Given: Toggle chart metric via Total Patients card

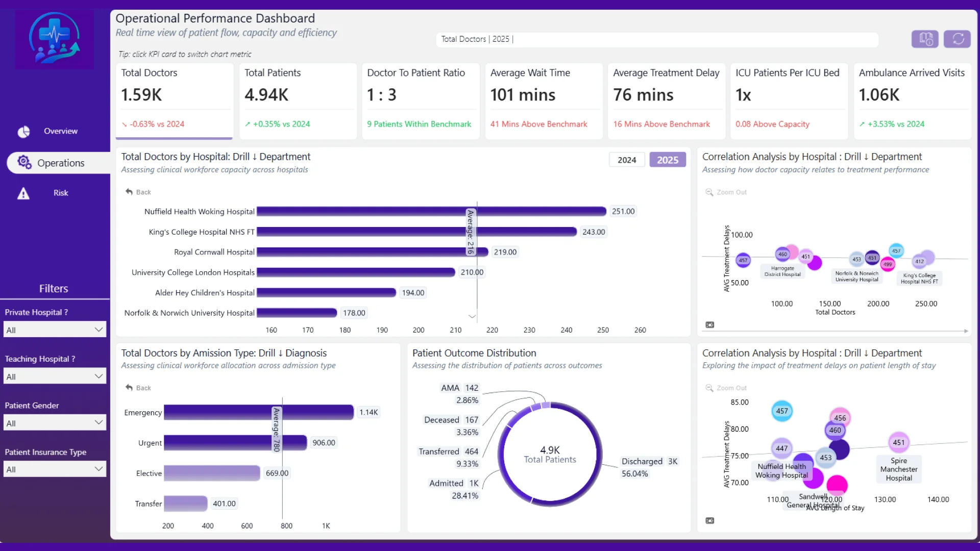Looking at the screenshot, I should point(298,101).
